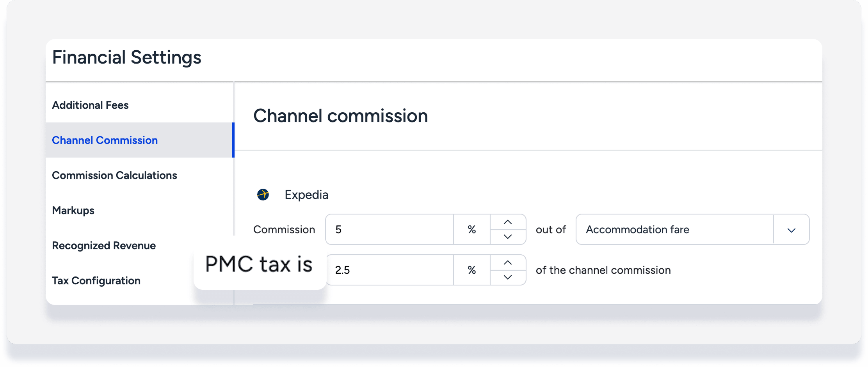The width and height of the screenshot is (868, 367).
Task: Increase the Expedia commission with up arrow
Action: click(x=508, y=222)
